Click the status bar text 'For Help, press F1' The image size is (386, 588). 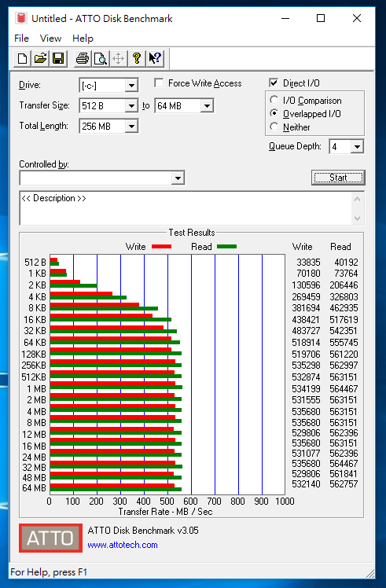tap(49, 572)
